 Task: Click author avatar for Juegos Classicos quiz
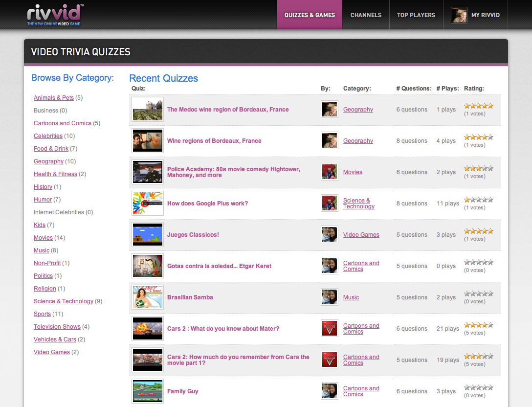[x=330, y=235]
